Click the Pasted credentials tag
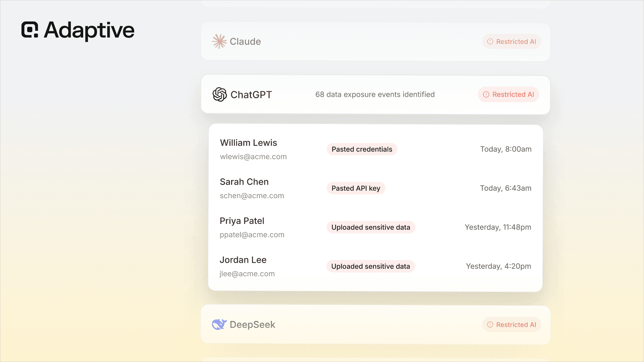644x362 pixels. (362, 149)
